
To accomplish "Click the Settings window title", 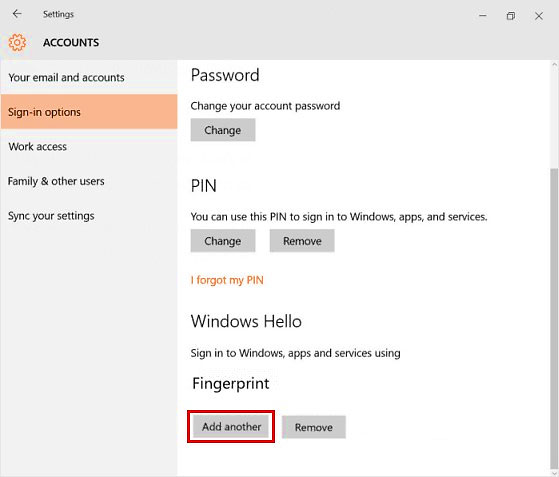I will point(58,14).
